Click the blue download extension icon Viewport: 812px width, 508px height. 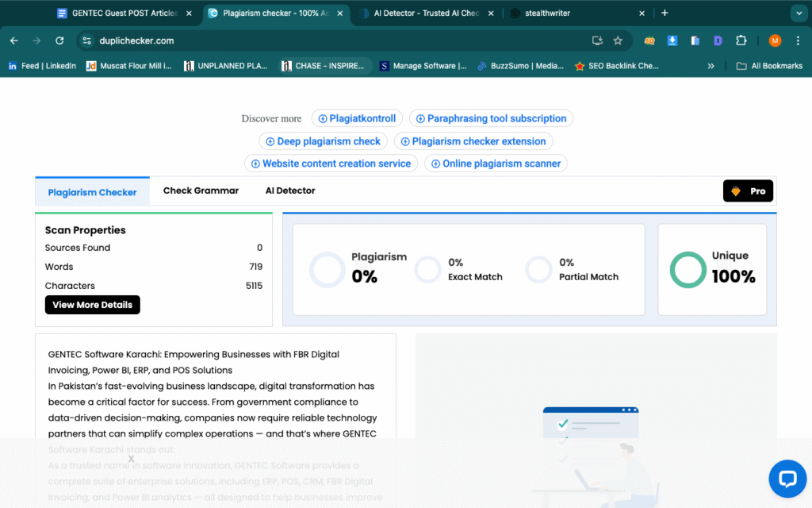point(672,40)
